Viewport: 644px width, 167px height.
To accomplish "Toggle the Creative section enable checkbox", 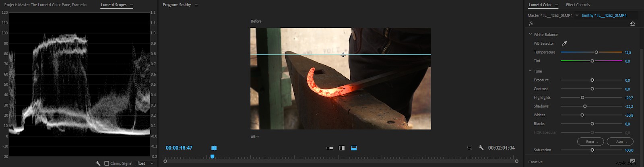I will pyautogui.click(x=632, y=161).
